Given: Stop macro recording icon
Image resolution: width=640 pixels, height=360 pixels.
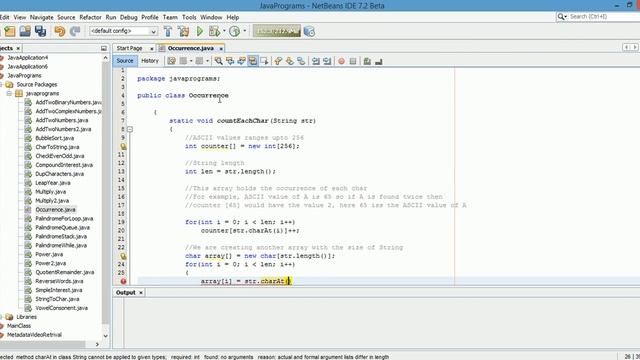Looking at the screenshot, I should click(x=353, y=61).
